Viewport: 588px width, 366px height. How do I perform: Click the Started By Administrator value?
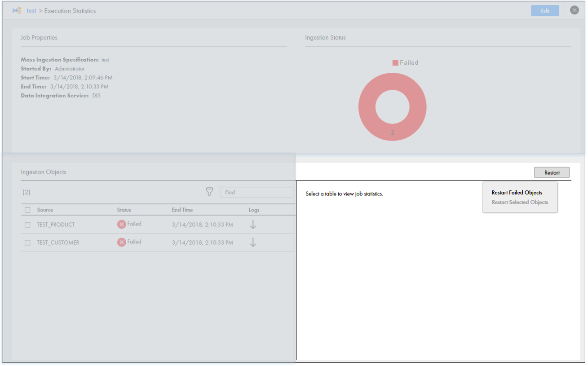70,69
